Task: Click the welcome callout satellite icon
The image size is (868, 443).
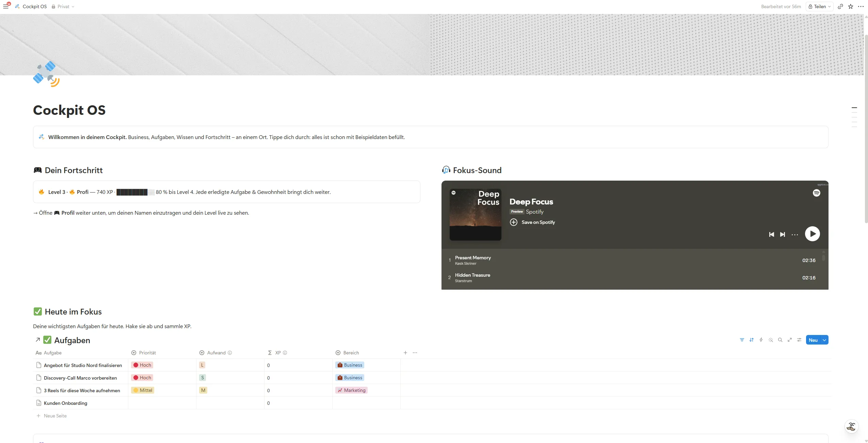Action: pyautogui.click(x=42, y=137)
